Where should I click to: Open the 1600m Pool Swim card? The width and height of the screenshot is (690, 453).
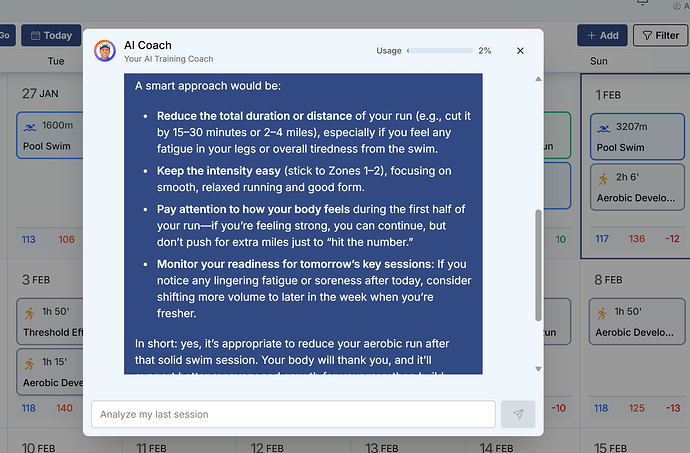(50, 135)
